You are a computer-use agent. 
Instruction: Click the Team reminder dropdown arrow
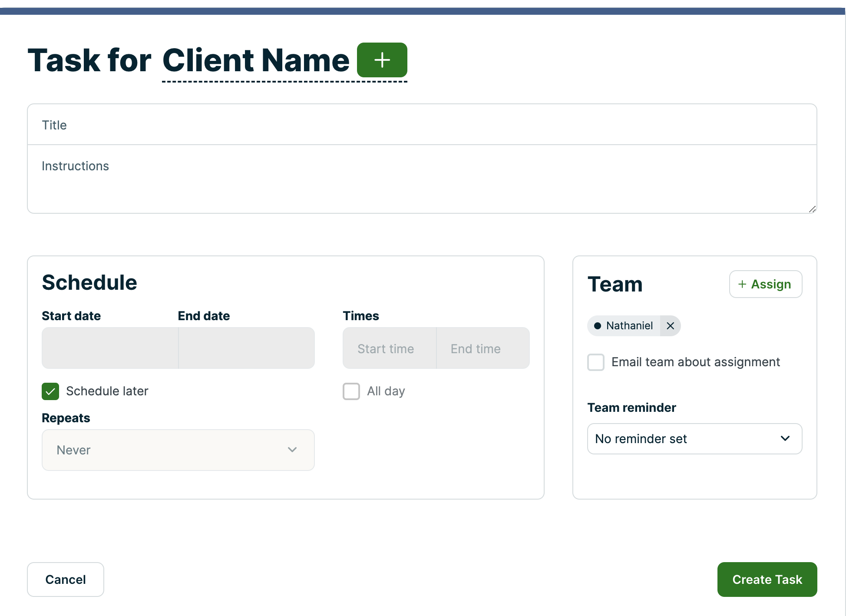[785, 438]
